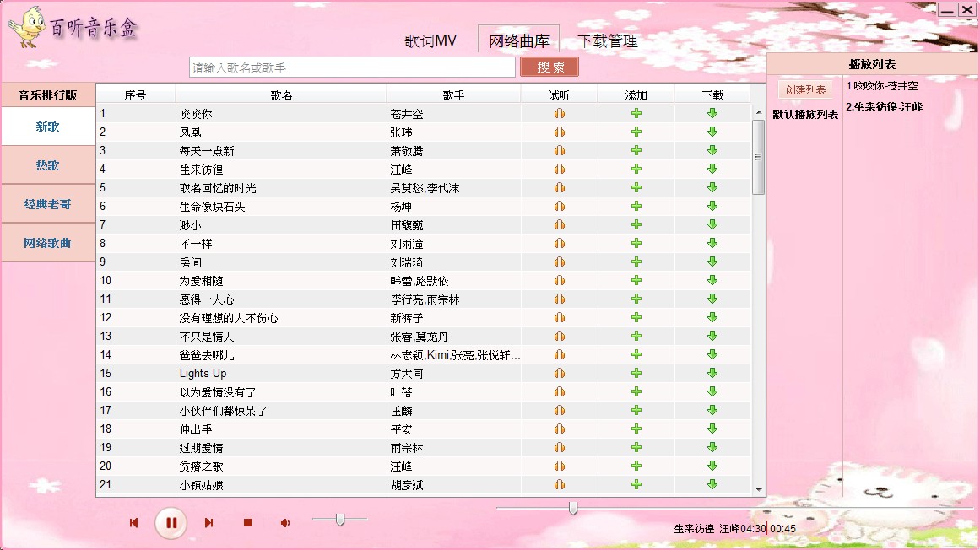The width and height of the screenshot is (980, 550).
Task: Open the 网络歌曲 category
Action: (x=47, y=243)
